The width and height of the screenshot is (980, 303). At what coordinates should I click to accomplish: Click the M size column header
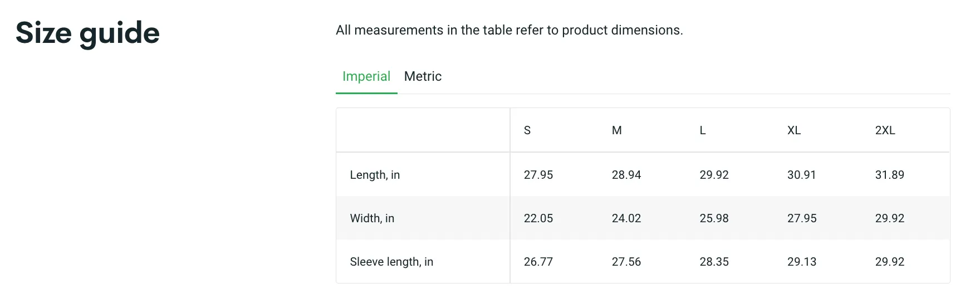616,130
